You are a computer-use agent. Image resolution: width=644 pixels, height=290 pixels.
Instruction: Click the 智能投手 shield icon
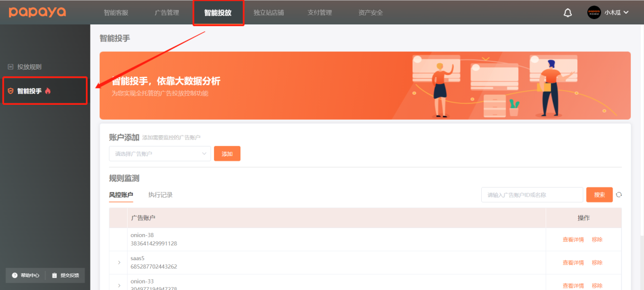pyautogui.click(x=11, y=91)
